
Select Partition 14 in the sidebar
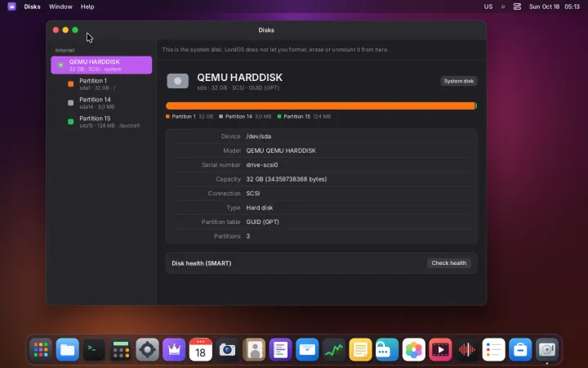click(x=101, y=102)
